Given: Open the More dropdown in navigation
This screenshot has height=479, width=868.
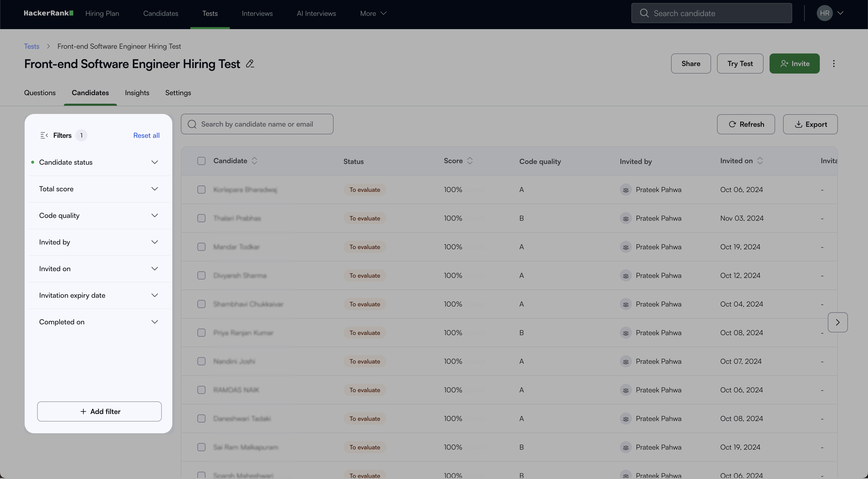Looking at the screenshot, I should pyautogui.click(x=373, y=14).
